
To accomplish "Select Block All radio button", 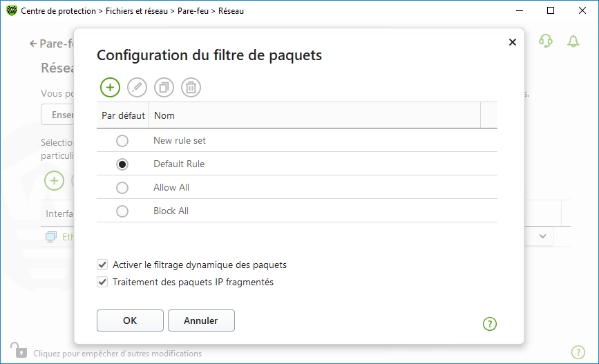I will tap(122, 211).
